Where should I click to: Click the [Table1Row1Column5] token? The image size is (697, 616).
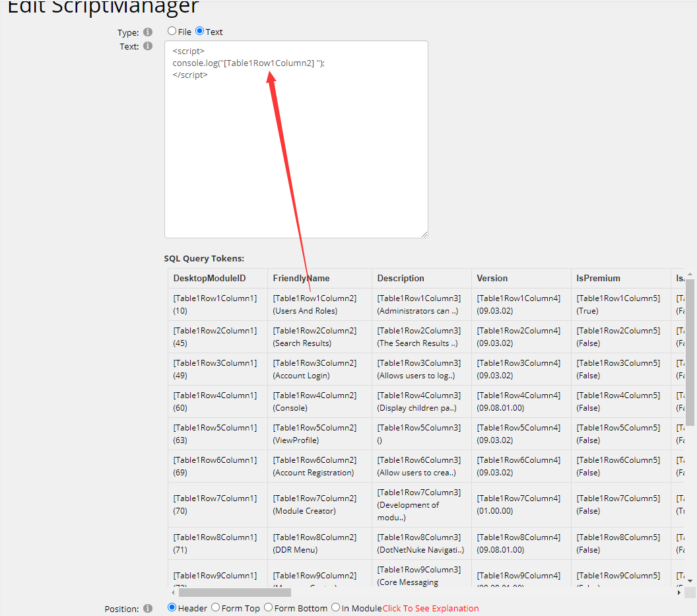pyautogui.click(x=618, y=298)
